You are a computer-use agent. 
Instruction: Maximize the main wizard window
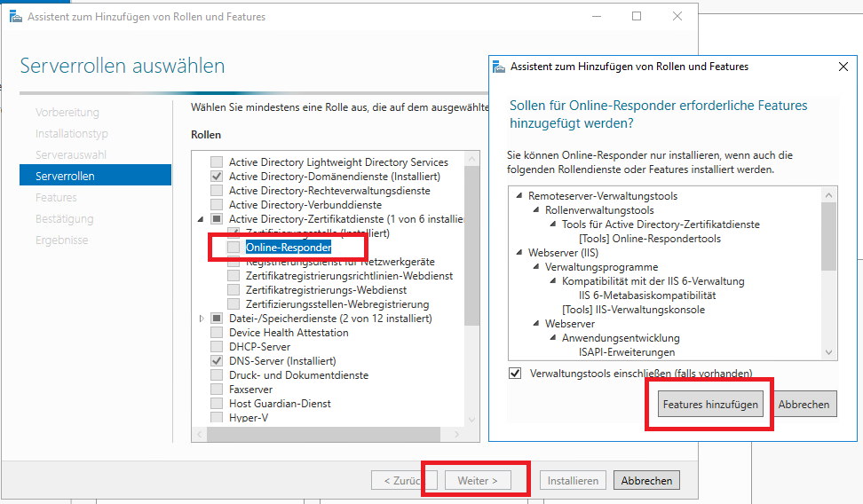(x=637, y=17)
